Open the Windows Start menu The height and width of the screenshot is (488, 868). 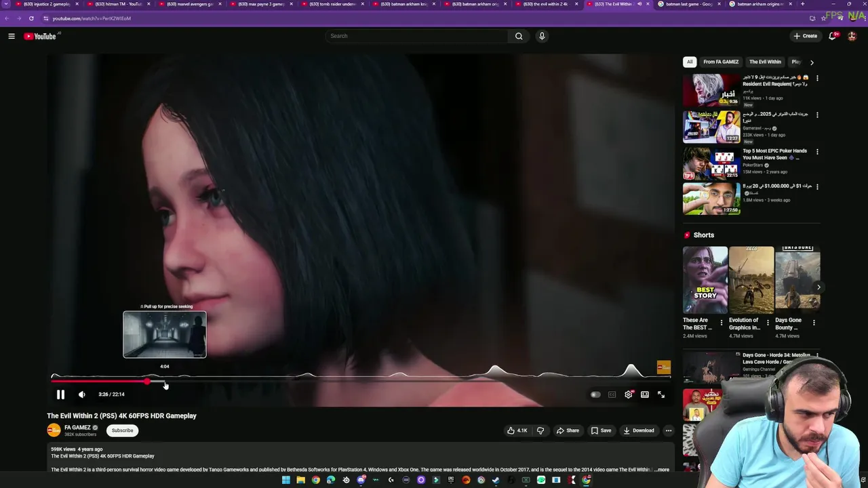point(285,480)
